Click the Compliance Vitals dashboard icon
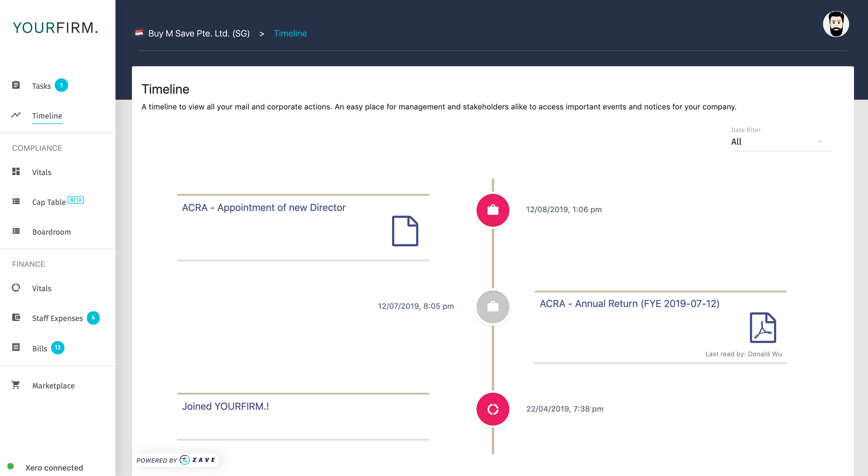The image size is (868, 476). tap(16, 171)
